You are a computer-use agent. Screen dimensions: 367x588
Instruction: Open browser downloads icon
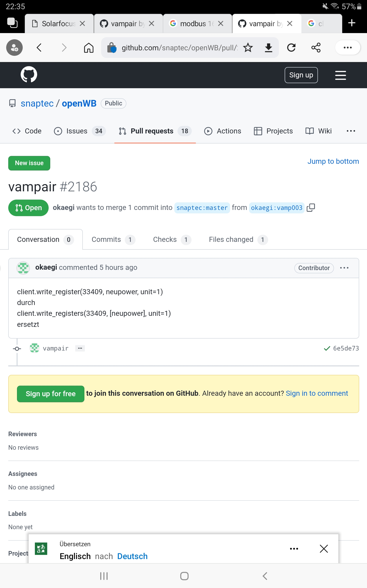pos(268,48)
